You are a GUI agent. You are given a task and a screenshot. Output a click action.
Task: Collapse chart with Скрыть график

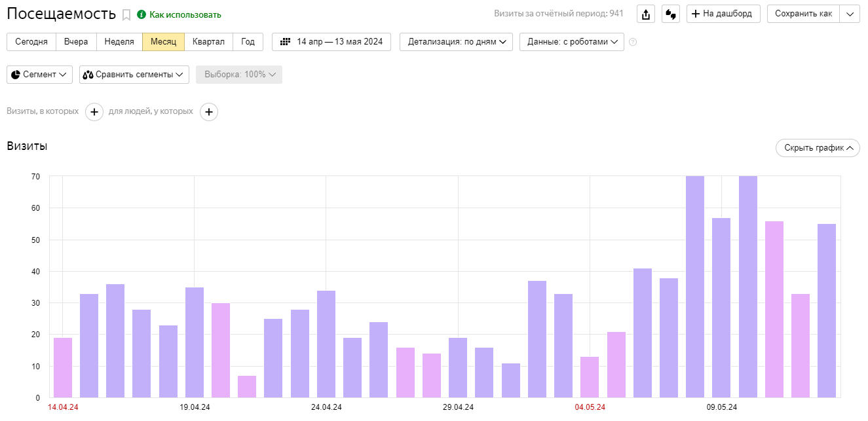818,148
